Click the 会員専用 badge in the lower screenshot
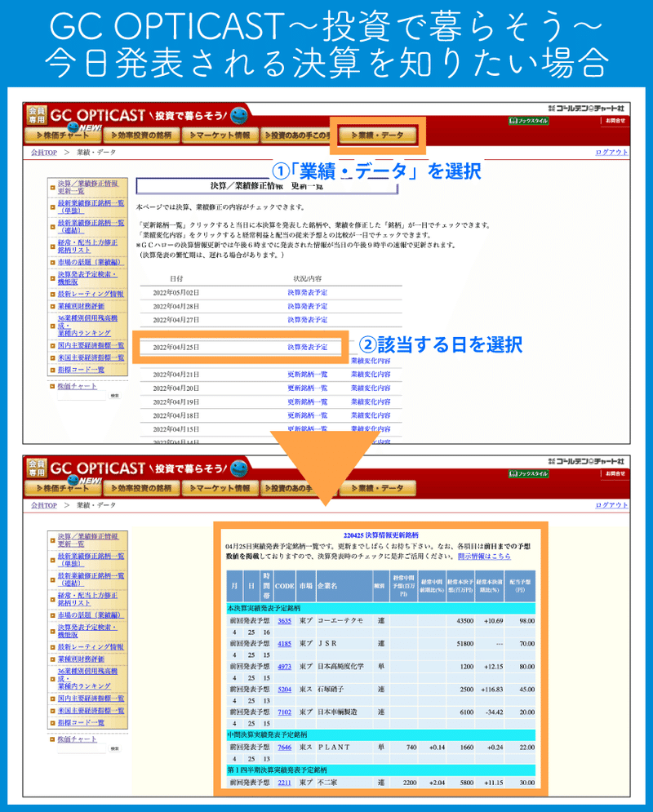Screen dimensions: 653x812 tap(37, 468)
